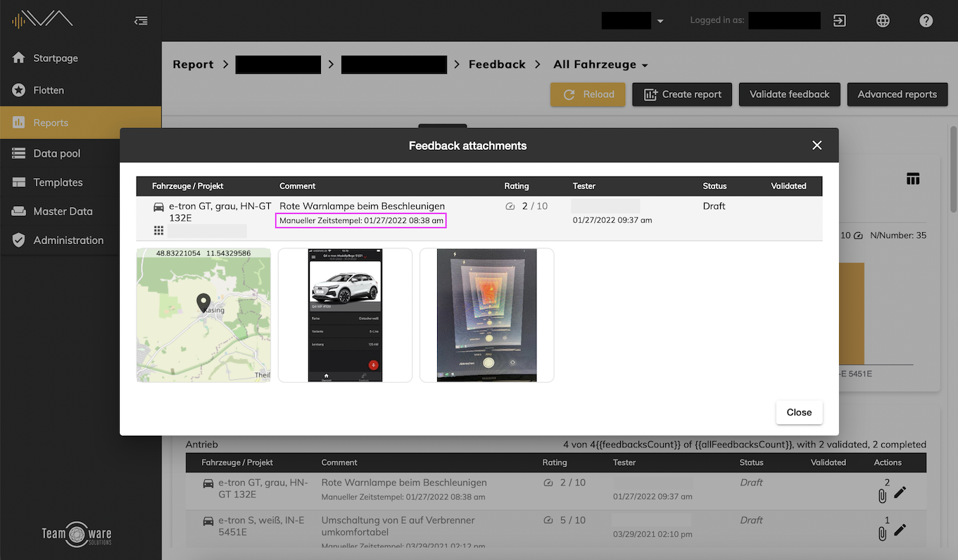Open attachments paperclip for Rote Warnlampe row
Viewport: 958px width, 560px height.
[x=882, y=495]
